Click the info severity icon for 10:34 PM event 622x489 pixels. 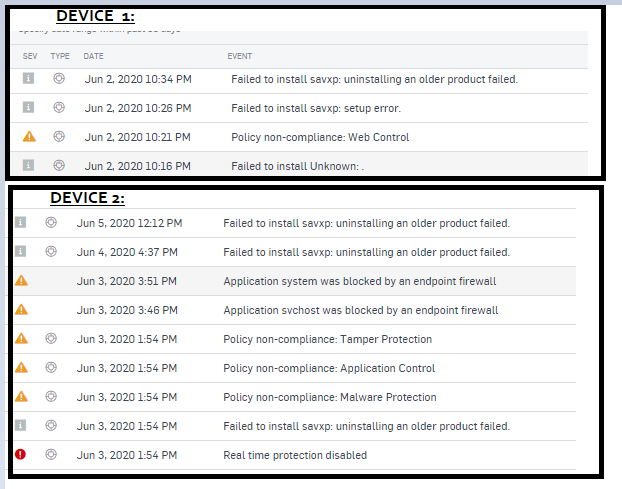coord(28,78)
